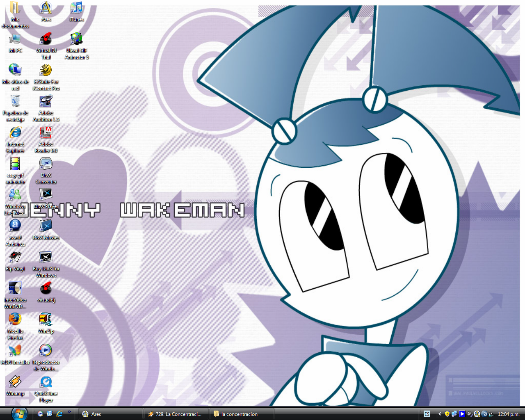Select the Rip Vinyl shortcut

pos(15,261)
